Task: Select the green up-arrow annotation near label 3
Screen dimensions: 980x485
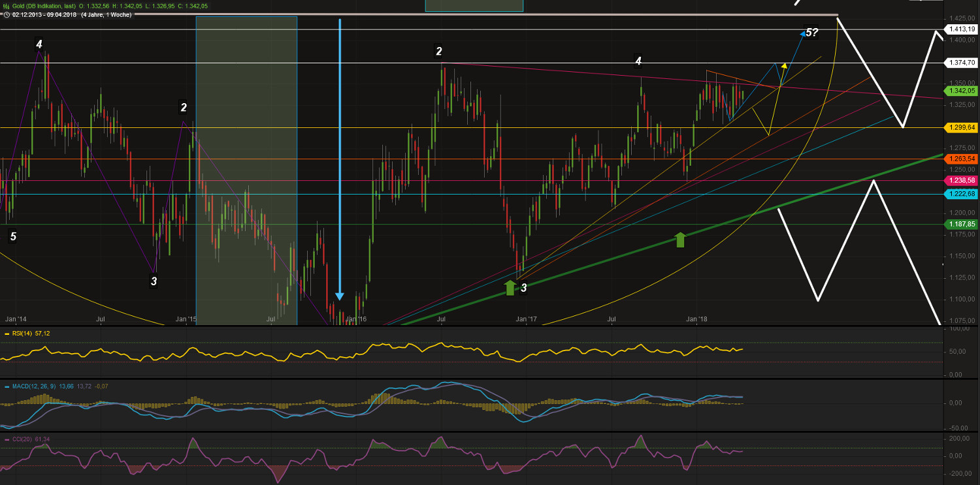Action: click(511, 287)
